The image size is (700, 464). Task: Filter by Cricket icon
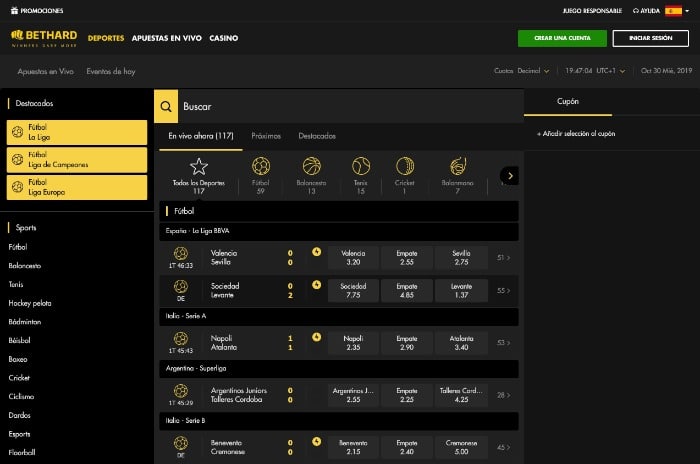click(404, 166)
